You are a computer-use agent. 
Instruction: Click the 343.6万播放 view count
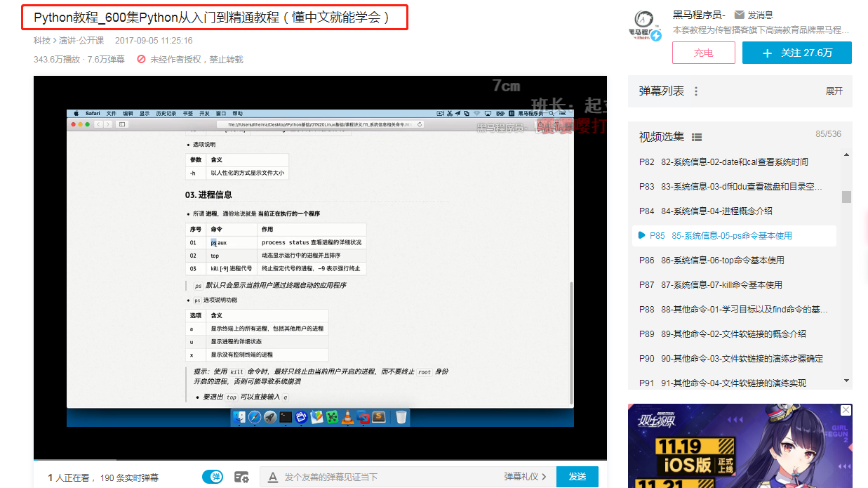tap(57, 60)
